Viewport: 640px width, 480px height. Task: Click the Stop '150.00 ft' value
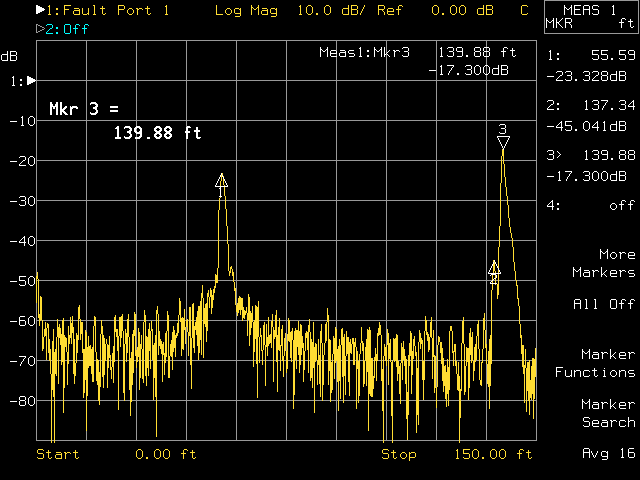(493, 454)
